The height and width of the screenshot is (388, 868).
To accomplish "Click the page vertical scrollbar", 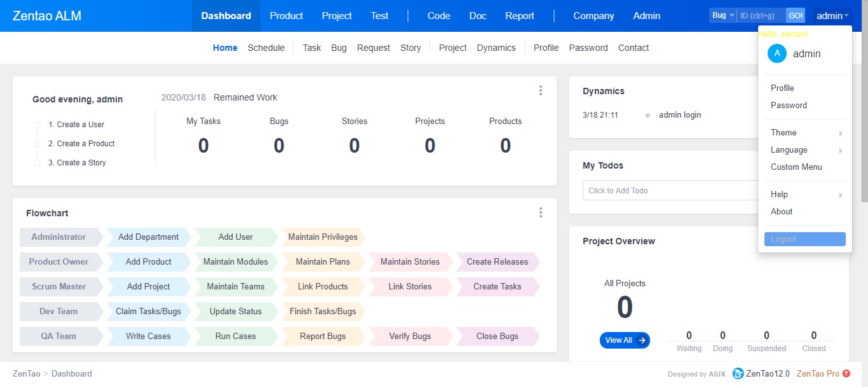I will pos(863,127).
